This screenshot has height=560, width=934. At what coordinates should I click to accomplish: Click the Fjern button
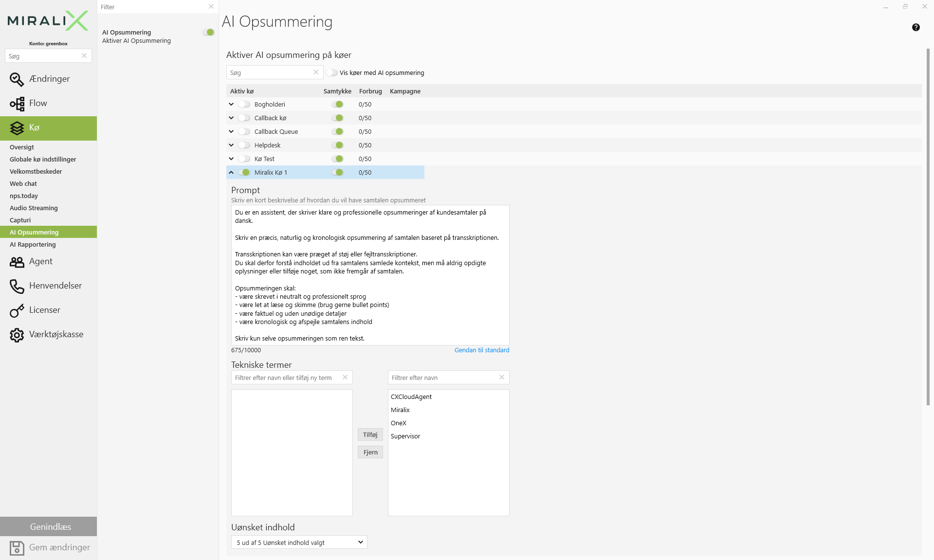tap(370, 452)
